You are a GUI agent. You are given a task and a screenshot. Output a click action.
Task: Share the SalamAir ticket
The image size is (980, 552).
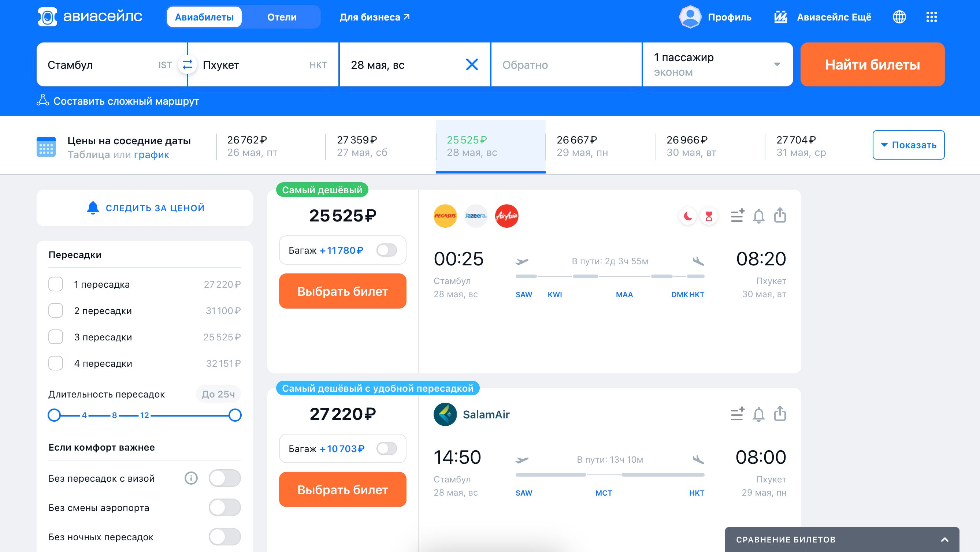coord(780,414)
